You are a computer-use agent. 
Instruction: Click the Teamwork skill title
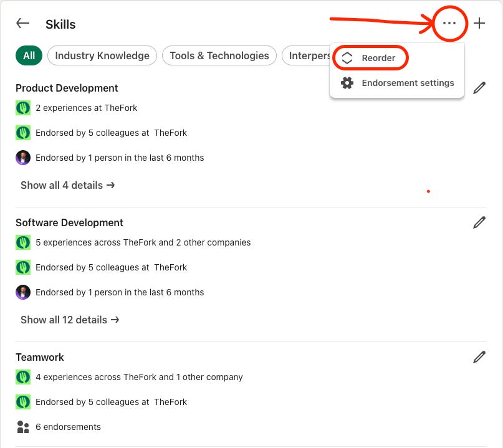pyautogui.click(x=40, y=357)
